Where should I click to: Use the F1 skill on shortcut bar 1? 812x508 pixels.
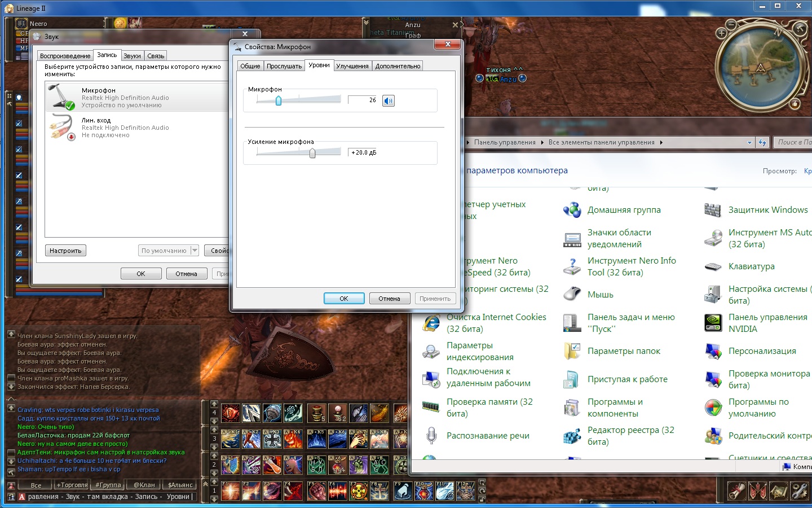(230, 491)
